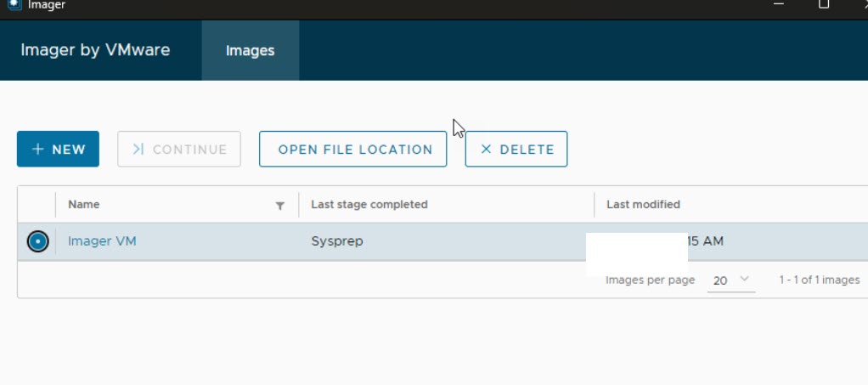Select the Imager VM radio button

tap(37, 241)
